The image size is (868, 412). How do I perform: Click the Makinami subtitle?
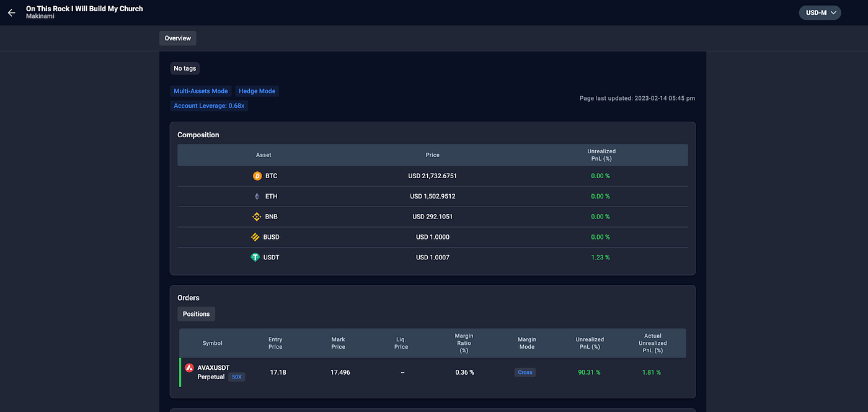(40, 17)
